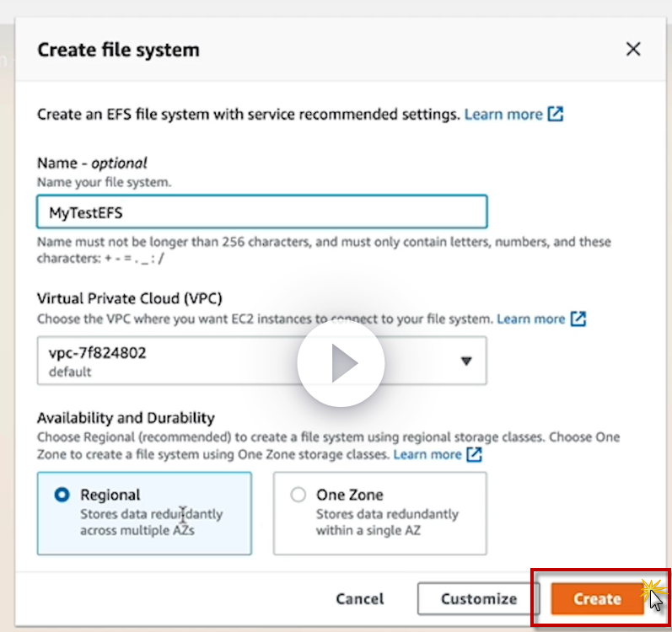Open Learn more about One Zone storage classes
The width and height of the screenshot is (672, 632).
[427, 454]
